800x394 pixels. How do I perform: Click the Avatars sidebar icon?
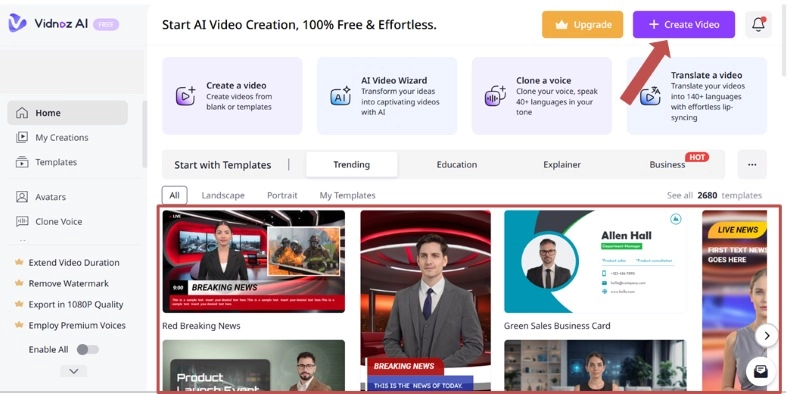(x=22, y=197)
